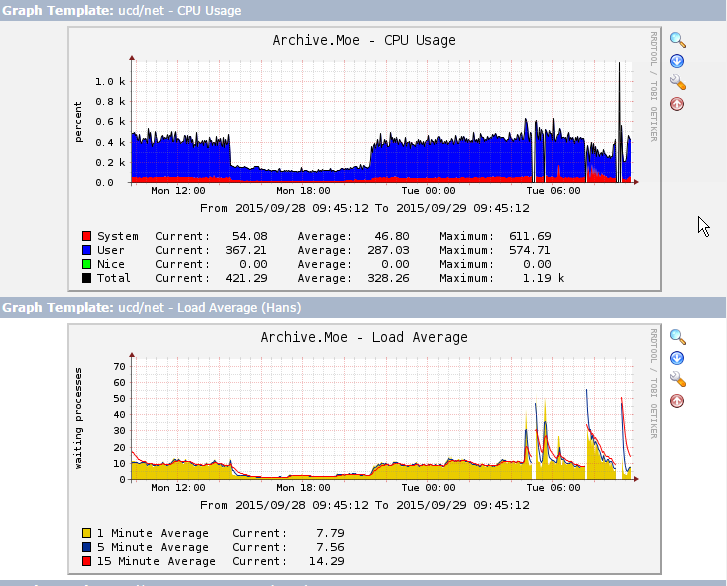The width and height of the screenshot is (727, 586).
Task: Click 'Mon 18:00' label on Load Average graph
Action: 303,488
